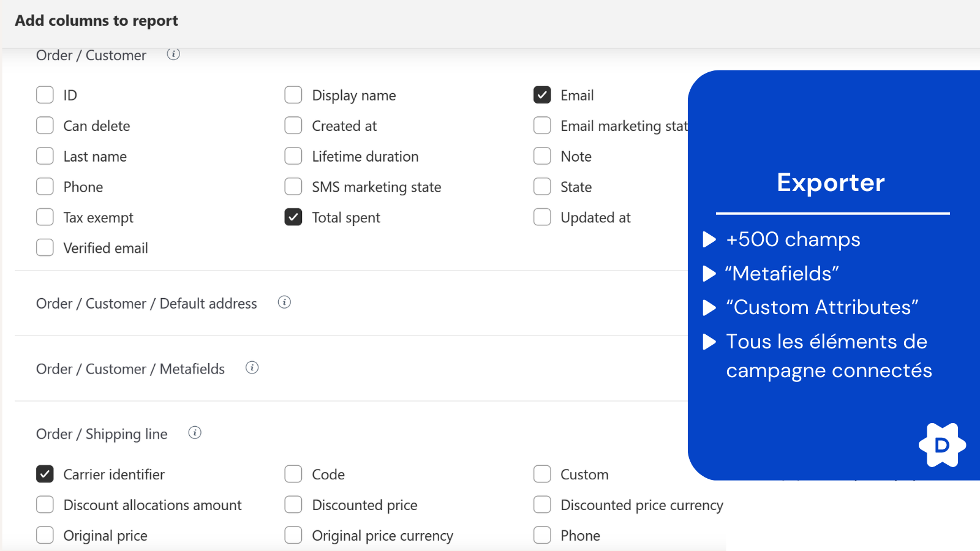
Task: Uncheck the Total spent checkbox
Action: (x=293, y=217)
